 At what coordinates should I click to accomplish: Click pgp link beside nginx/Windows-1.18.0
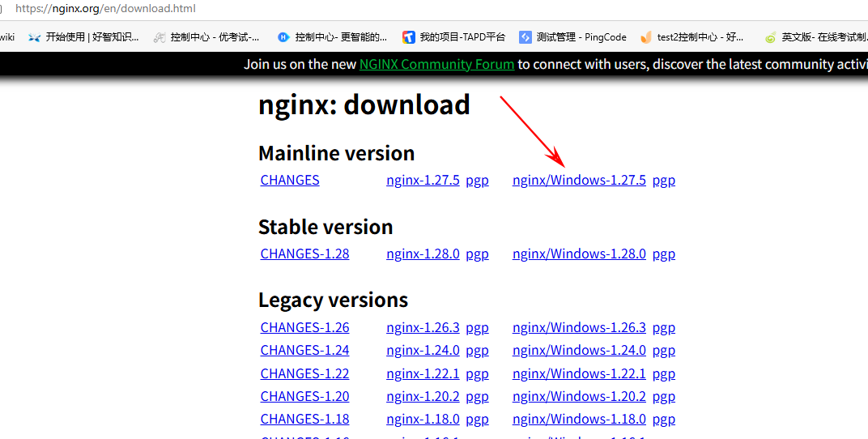(x=664, y=419)
